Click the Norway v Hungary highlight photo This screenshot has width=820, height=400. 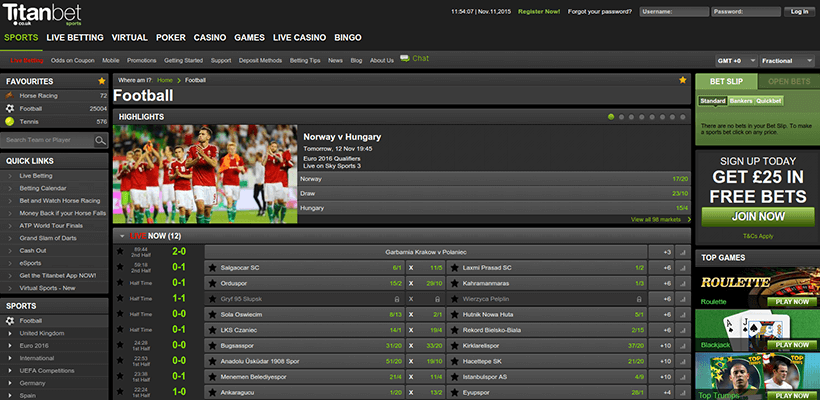point(205,174)
